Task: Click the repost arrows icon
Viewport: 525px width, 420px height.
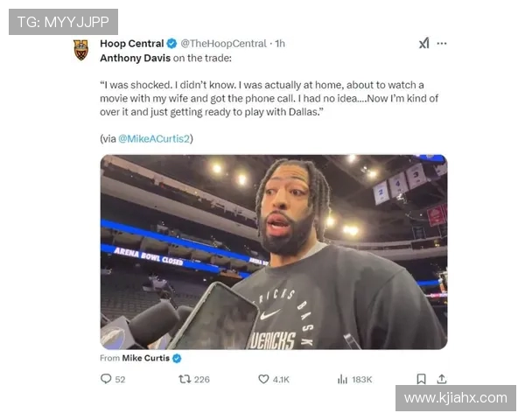Action: (x=185, y=379)
